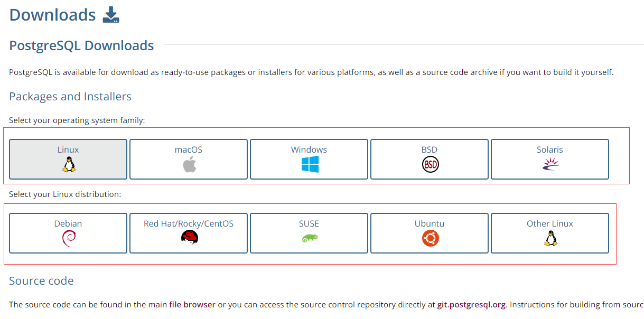Click the SUSE chameleon logo icon
Screen dimensions: 644x319
coord(310,239)
